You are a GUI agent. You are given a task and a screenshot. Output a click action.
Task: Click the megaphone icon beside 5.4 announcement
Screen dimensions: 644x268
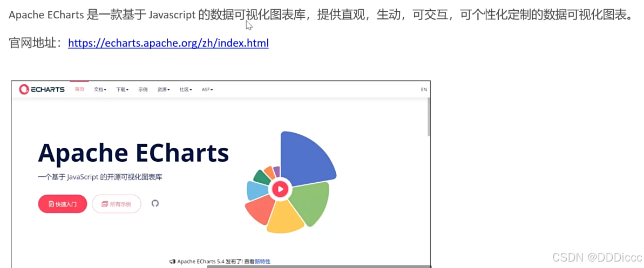(173, 262)
